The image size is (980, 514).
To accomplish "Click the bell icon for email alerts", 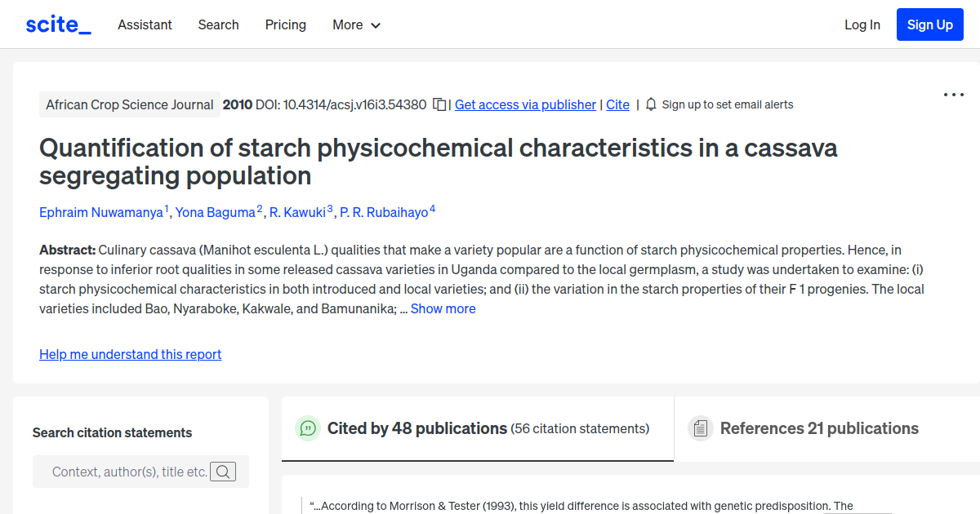I will pos(649,104).
